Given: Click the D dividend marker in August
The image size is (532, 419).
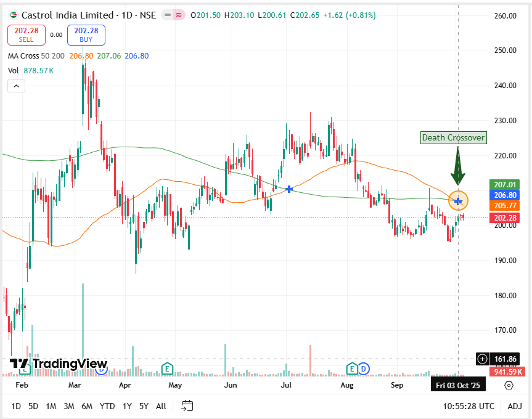Looking at the screenshot, I should coord(364,368).
